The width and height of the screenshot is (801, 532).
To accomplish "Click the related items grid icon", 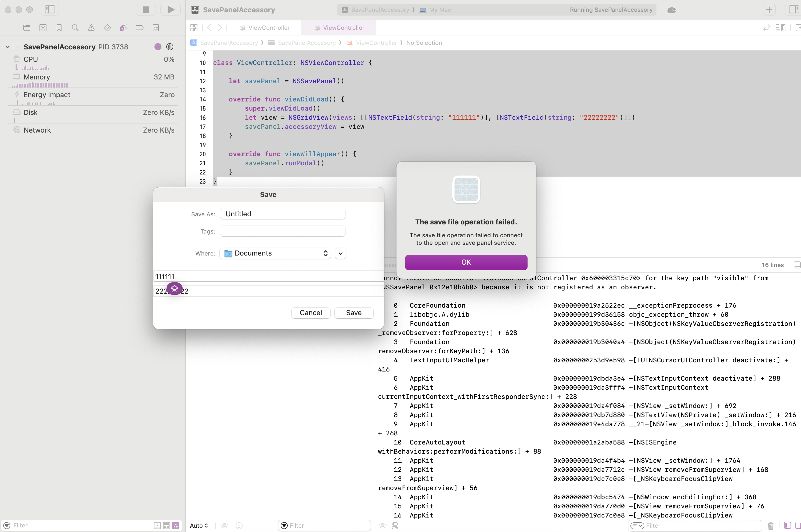I will click(194, 28).
